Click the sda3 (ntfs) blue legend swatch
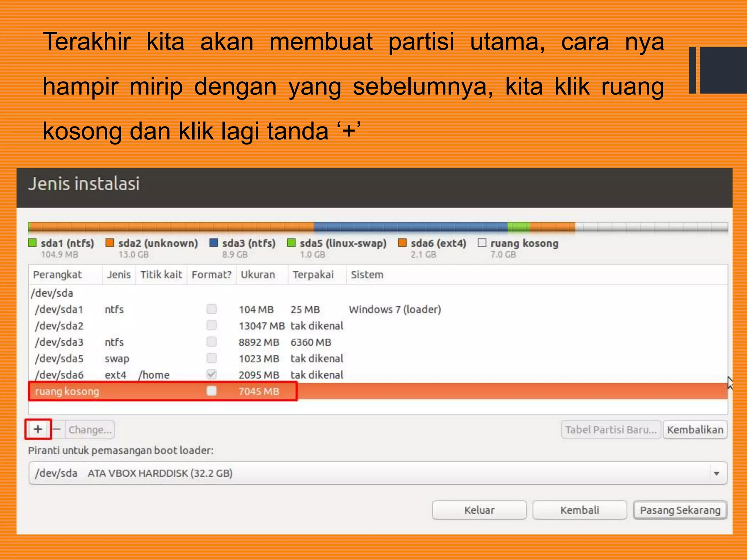Screen dimensions: 747x560 [214, 243]
